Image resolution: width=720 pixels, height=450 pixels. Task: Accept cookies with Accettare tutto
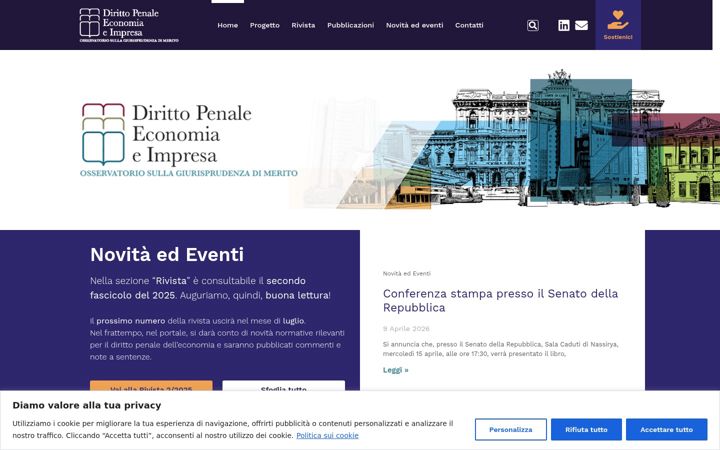point(666,429)
